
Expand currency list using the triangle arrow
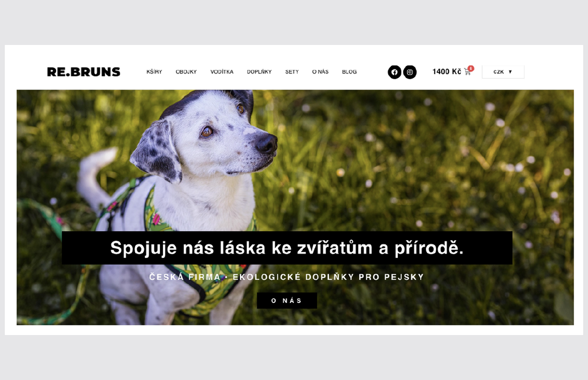point(510,72)
